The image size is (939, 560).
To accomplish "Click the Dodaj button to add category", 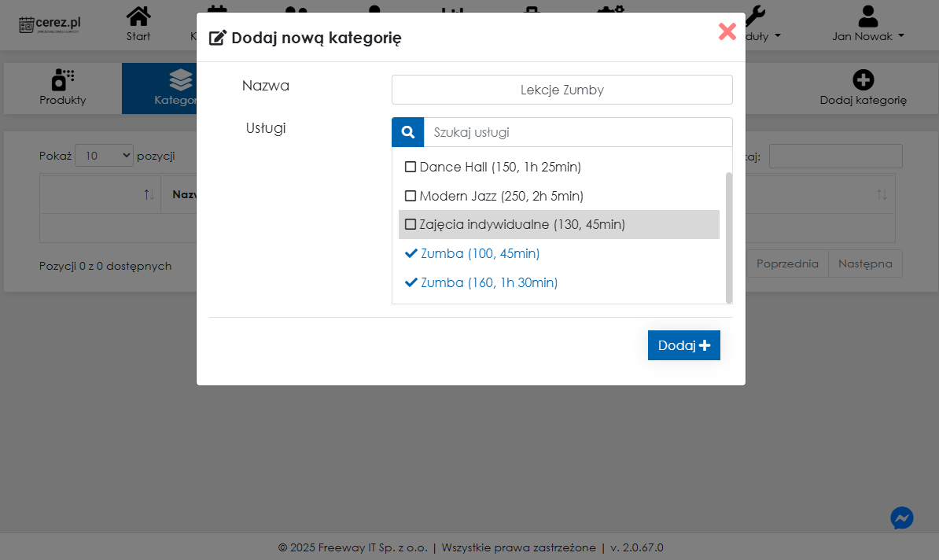I will pos(683,345).
